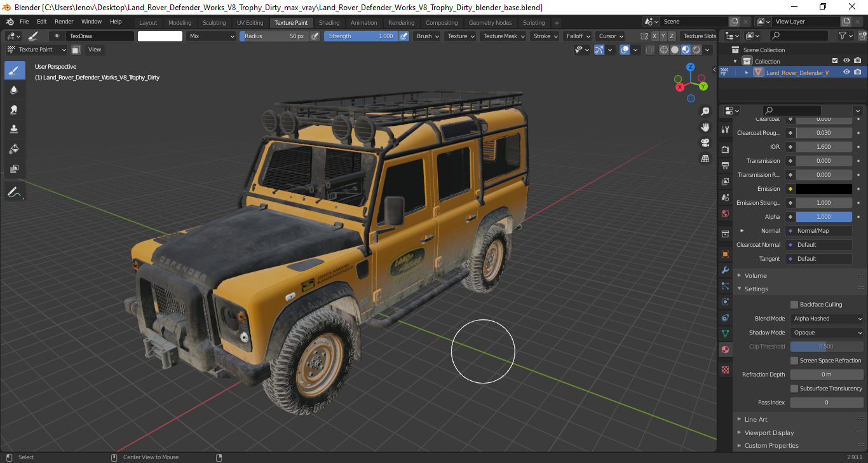Viewport: 868px width, 463px height.
Task: Click the hand Pan view gizmo
Action: point(705,127)
